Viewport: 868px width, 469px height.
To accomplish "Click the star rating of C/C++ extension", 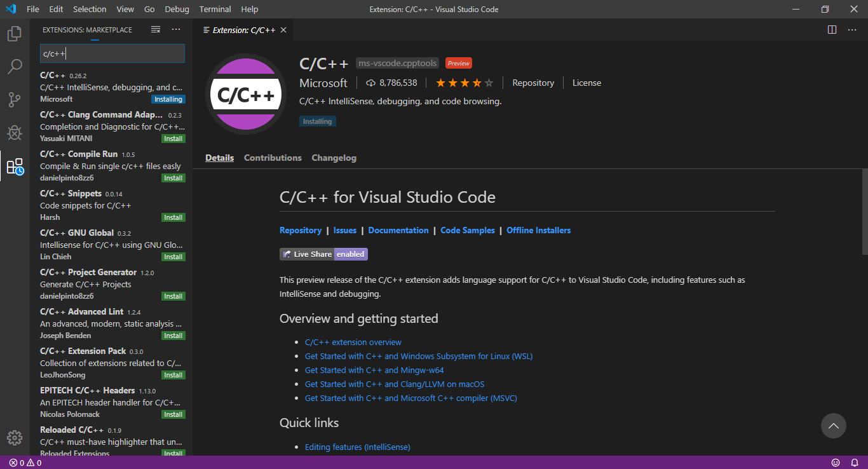I will click(464, 83).
